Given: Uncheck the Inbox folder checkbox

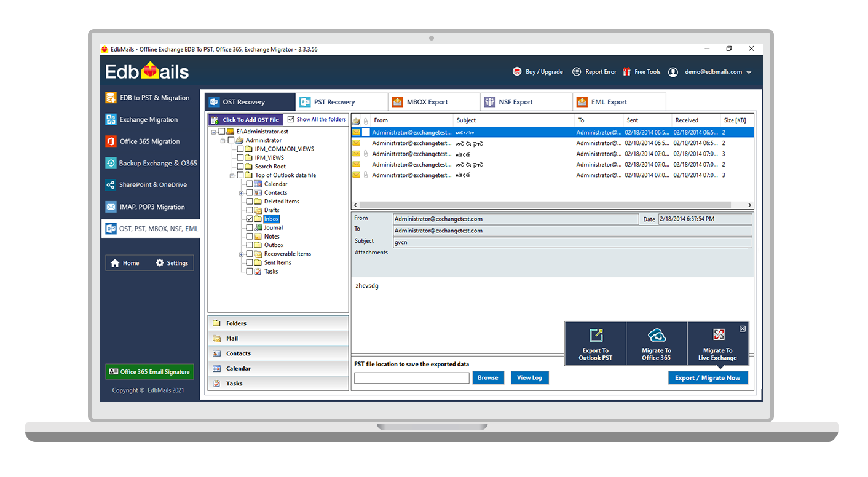Looking at the screenshot, I should tap(249, 219).
